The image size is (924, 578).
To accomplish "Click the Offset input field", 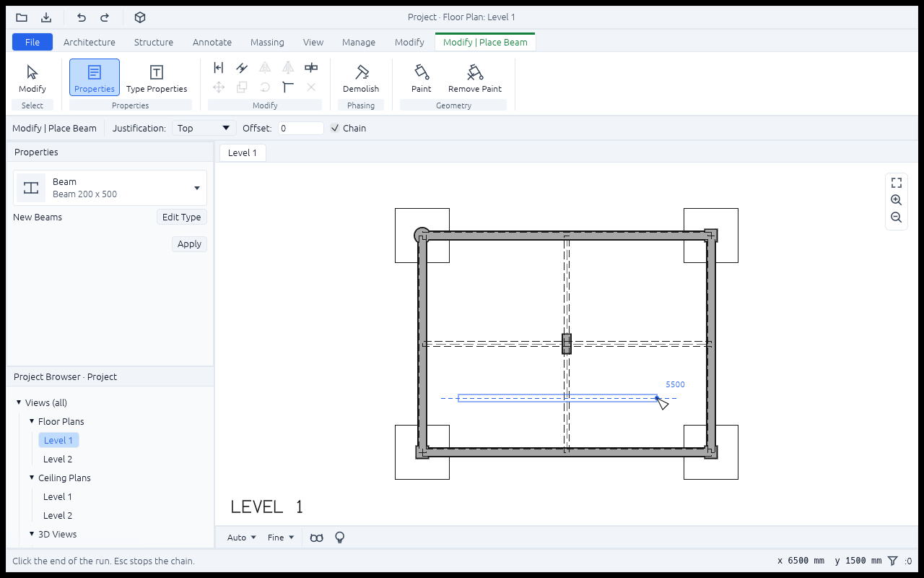I will point(301,129).
